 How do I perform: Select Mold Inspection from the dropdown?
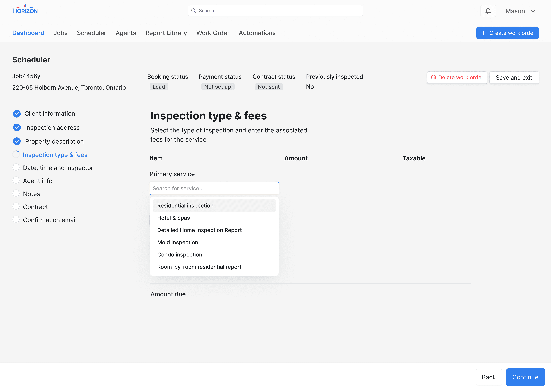(214, 242)
